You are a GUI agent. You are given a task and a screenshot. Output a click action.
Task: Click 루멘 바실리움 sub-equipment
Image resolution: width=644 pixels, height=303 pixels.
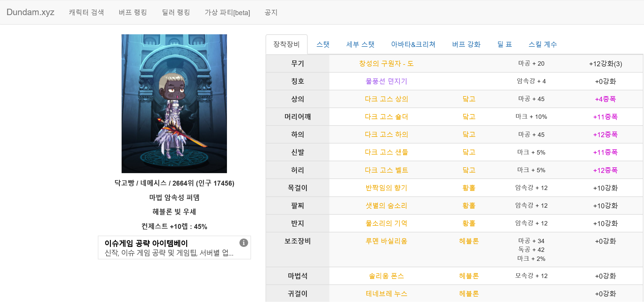386,241
